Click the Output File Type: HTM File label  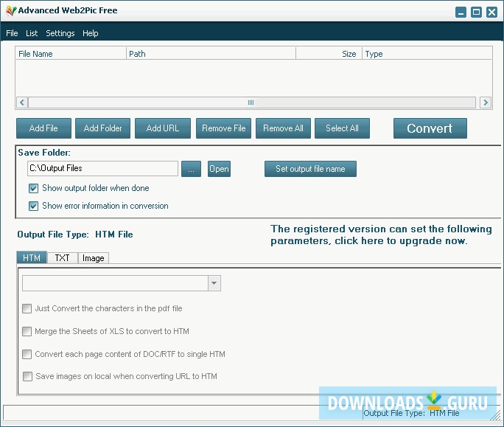pyautogui.click(x=75, y=235)
